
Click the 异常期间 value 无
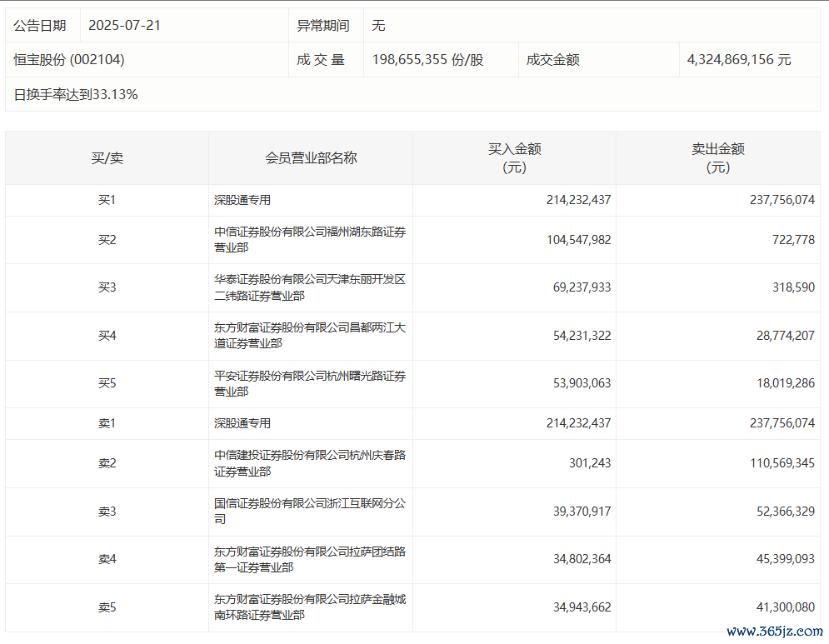[378, 25]
